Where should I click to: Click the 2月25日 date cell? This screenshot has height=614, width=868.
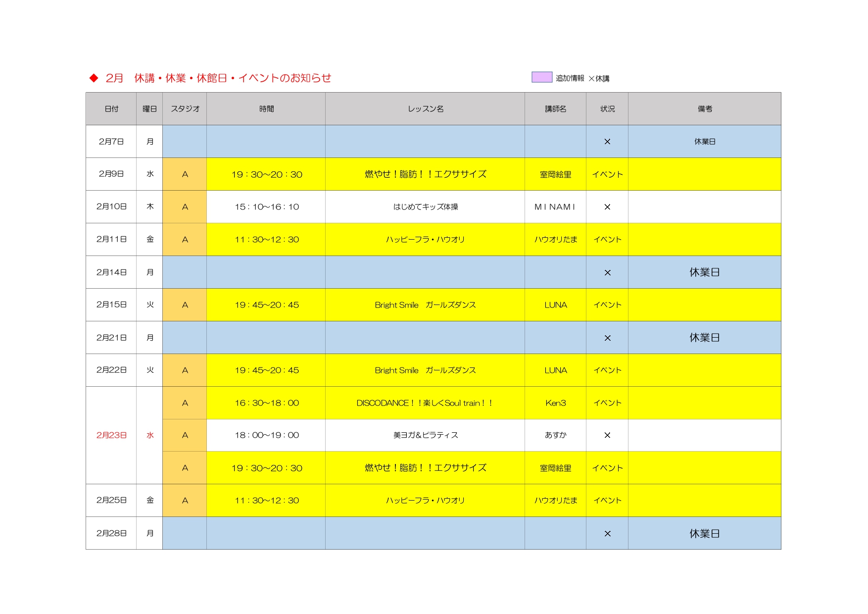(x=111, y=500)
